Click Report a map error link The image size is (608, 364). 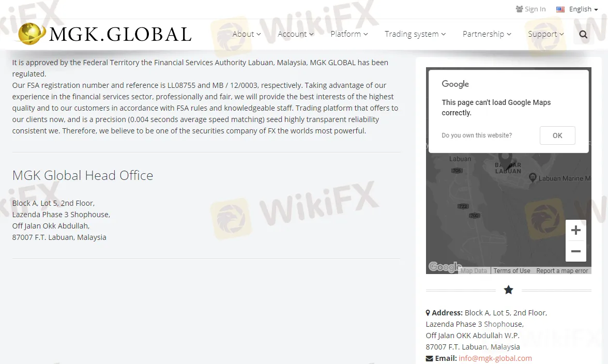coord(562,271)
